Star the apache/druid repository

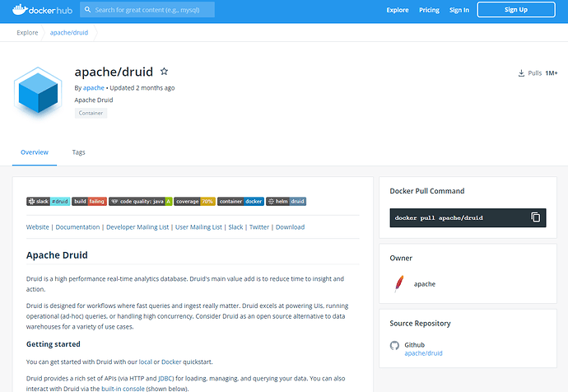[164, 72]
